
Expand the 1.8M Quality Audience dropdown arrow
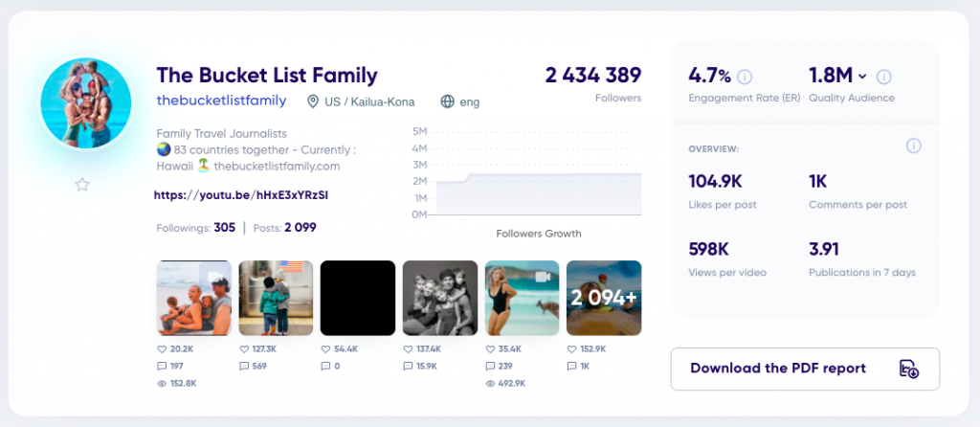click(862, 77)
